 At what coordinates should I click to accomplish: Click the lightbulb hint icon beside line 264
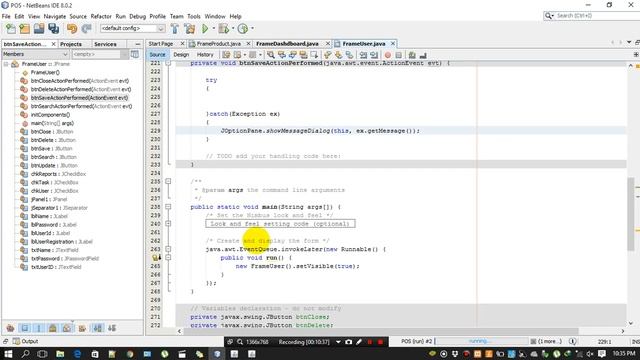point(156,258)
